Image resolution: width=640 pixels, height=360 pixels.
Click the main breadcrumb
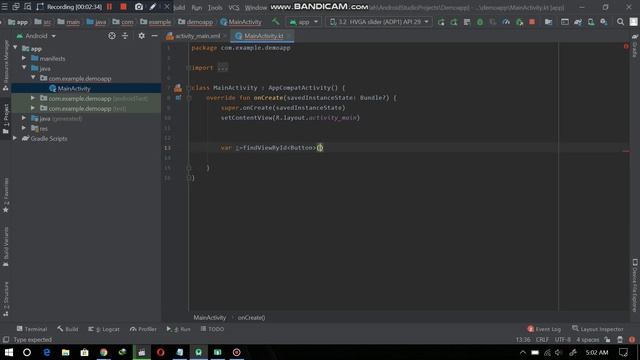click(69, 22)
